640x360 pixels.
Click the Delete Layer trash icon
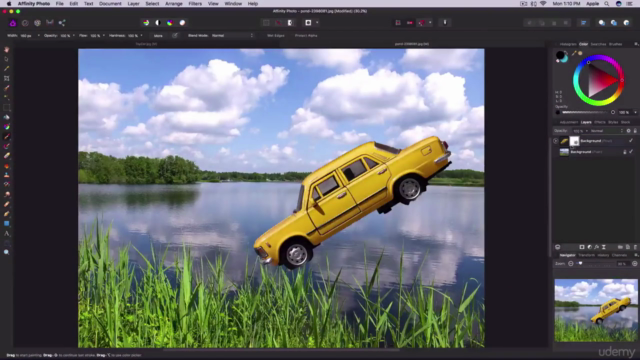tap(635, 247)
